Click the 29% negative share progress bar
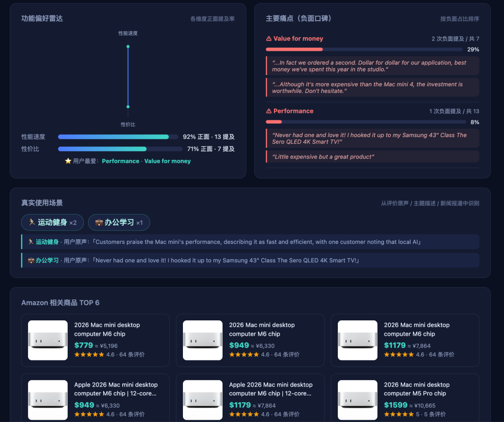The image size is (504, 422). 364,49
